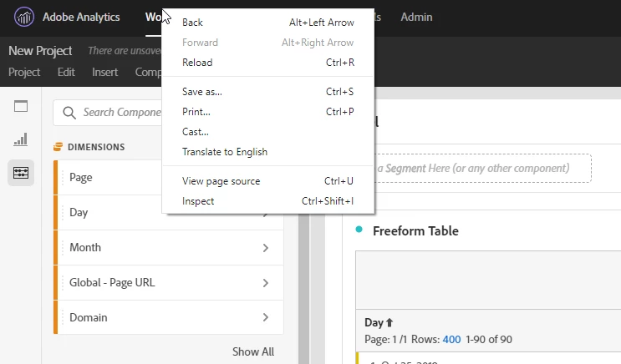Click Show All under dimensions
Viewport: 621px width, 364px height.
click(x=253, y=351)
